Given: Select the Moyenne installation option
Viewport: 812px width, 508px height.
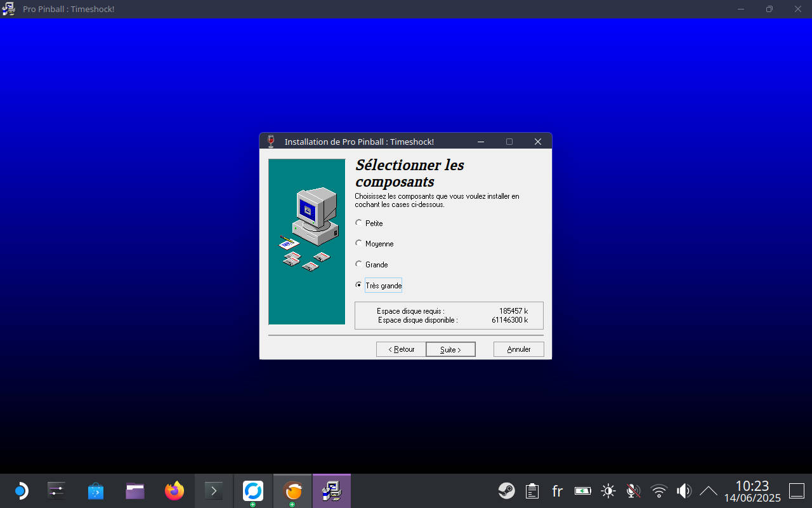Looking at the screenshot, I should (x=374, y=244).
